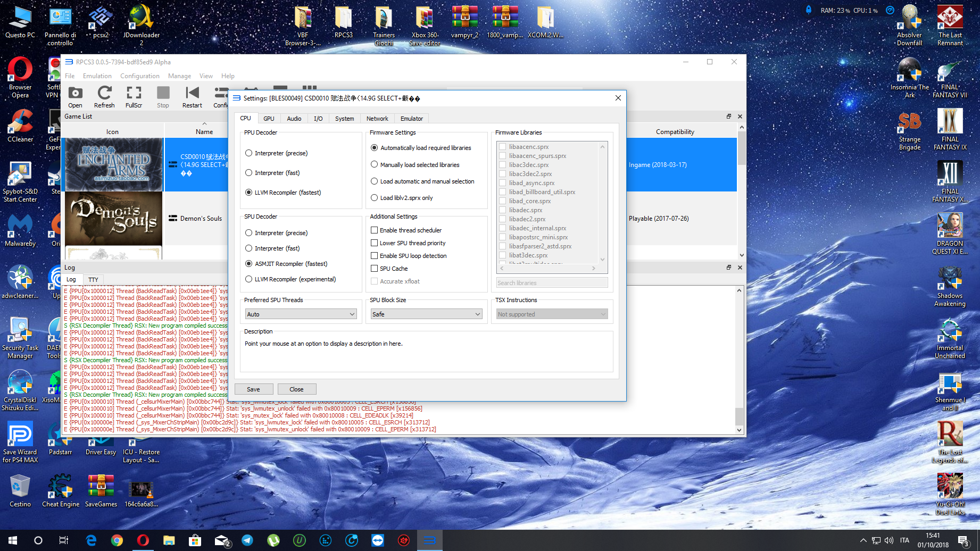Switch to the Audio settings tab
980x551 pixels.
point(294,119)
